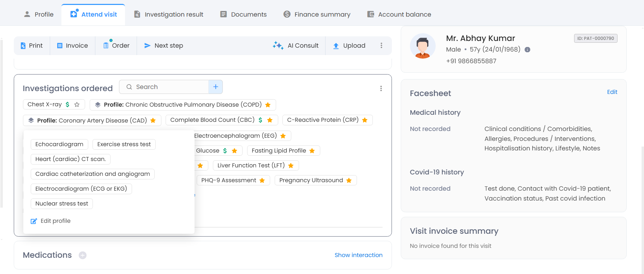Viewport: 644px width, 274px height.
Task: Toggle star on Liver Function Test
Action: (291, 166)
